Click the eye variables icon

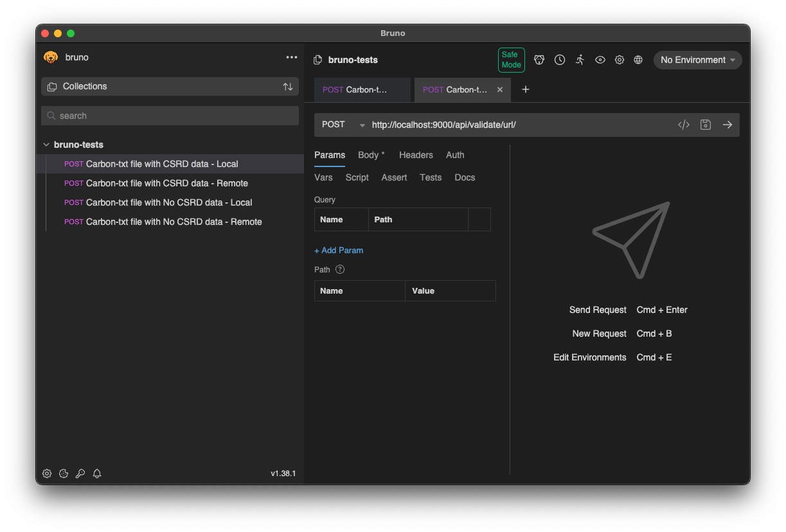[600, 60]
